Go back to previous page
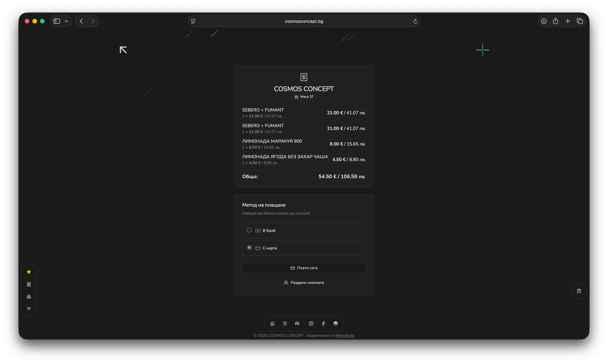The image size is (608, 364). pyautogui.click(x=81, y=21)
